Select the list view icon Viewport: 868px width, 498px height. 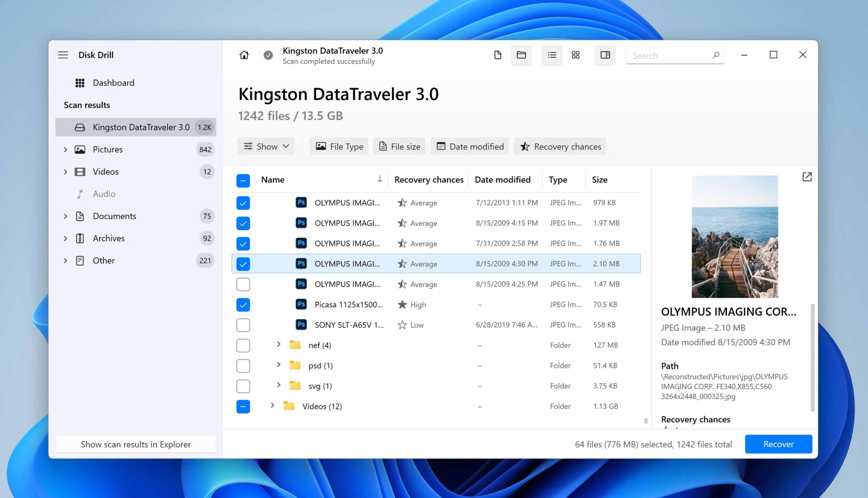click(x=551, y=55)
